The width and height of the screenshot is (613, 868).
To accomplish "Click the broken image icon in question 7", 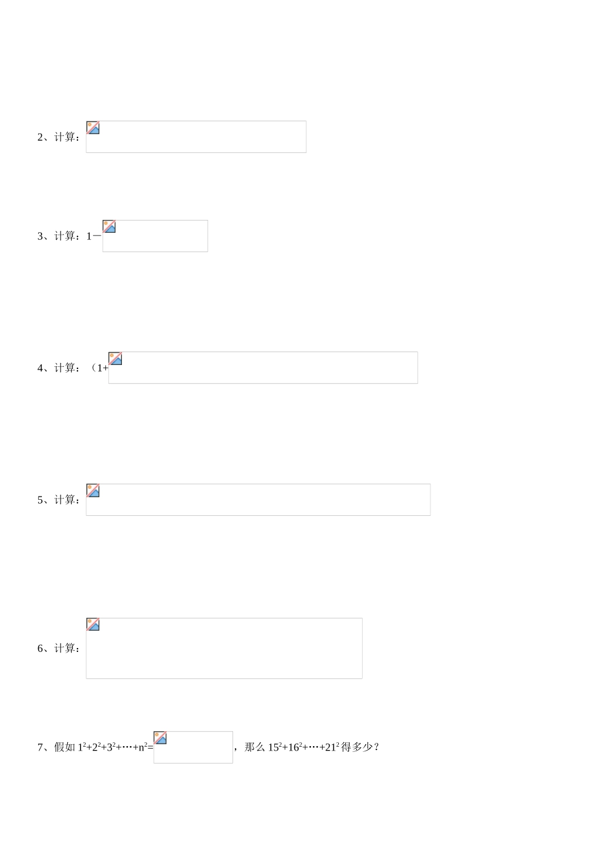I will coord(160,738).
